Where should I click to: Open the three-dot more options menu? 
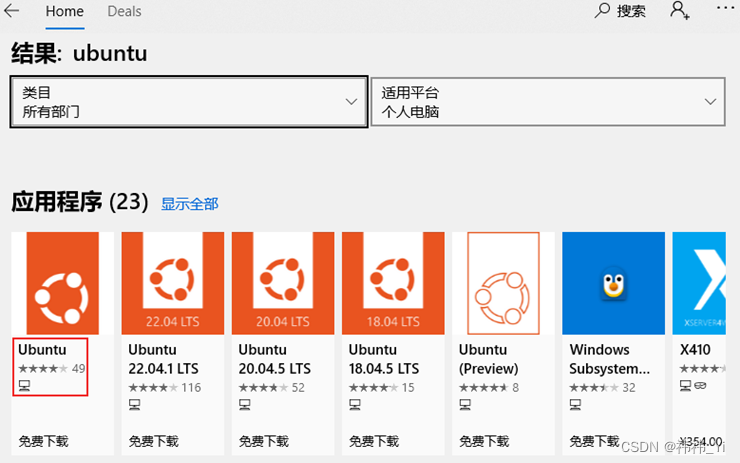pos(725,8)
